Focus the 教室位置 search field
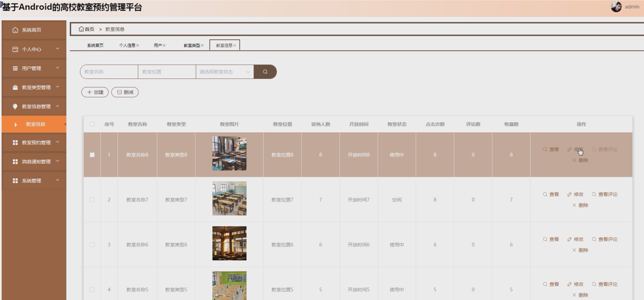 pos(167,72)
